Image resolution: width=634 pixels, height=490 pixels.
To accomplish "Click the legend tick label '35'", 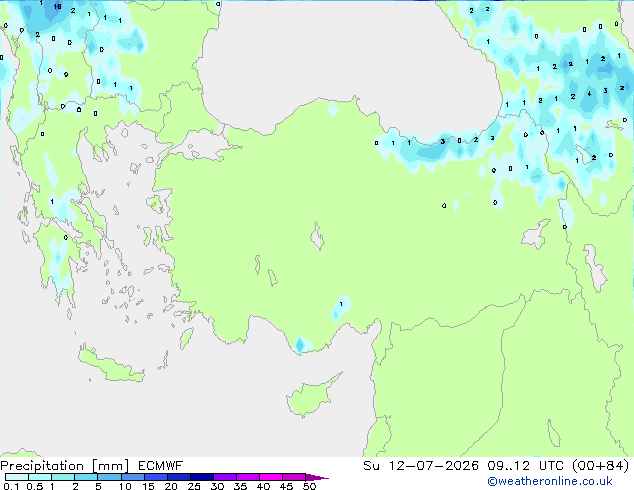I will 240,486.
